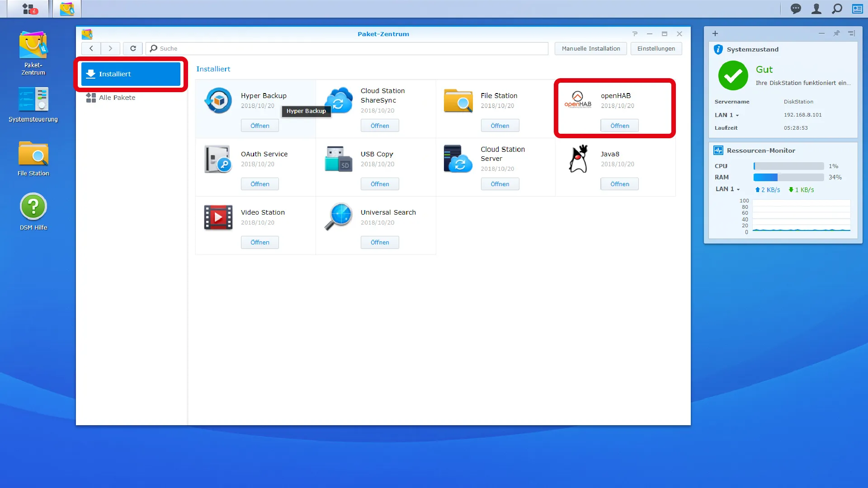Viewport: 868px width, 488px height.
Task: Click Öffnen under openHAB
Action: coord(620,126)
